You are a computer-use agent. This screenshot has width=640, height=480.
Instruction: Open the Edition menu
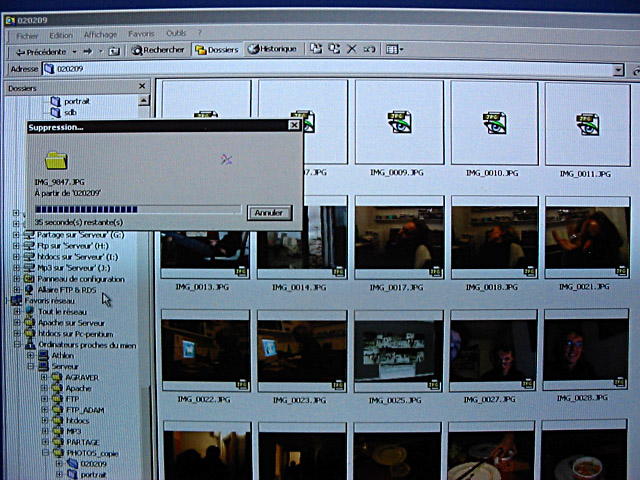point(61,36)
